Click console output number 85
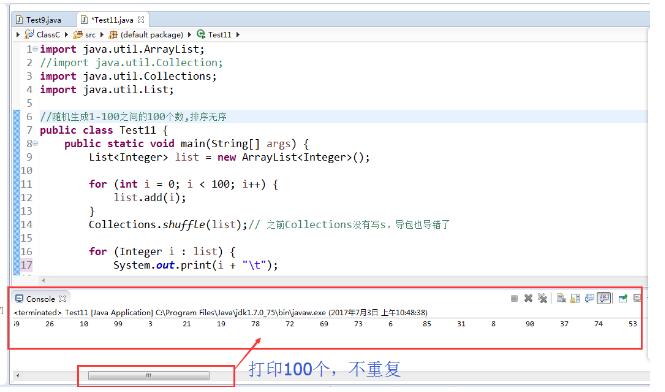This screenshot has width=665, height=392. pos(427,324)
